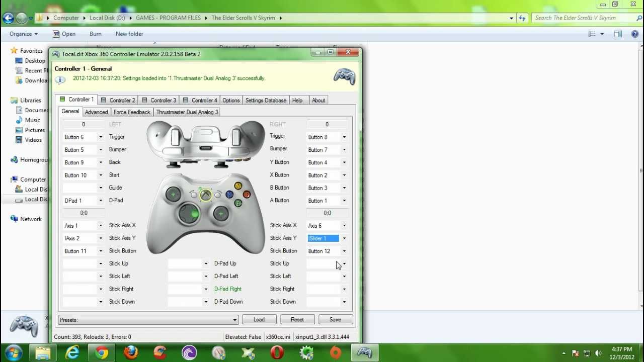This screenshot has width=644, height=362.
Task: Select the Thrustmaster Dual Analog 3 sub-tab
Action: coord(187,112)
